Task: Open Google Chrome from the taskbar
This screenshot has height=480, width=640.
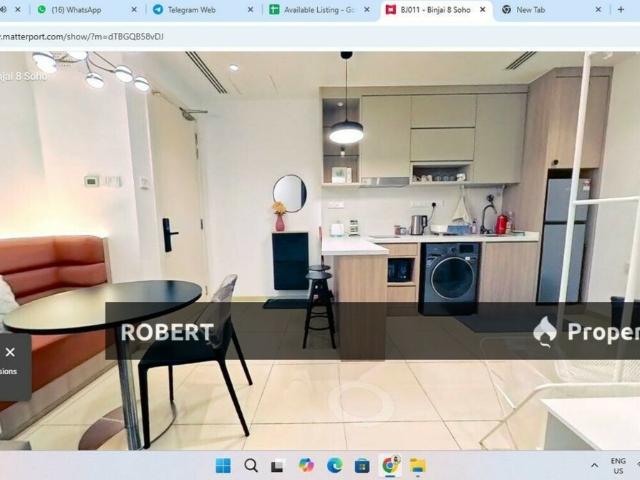Action: tap(390, 465)
